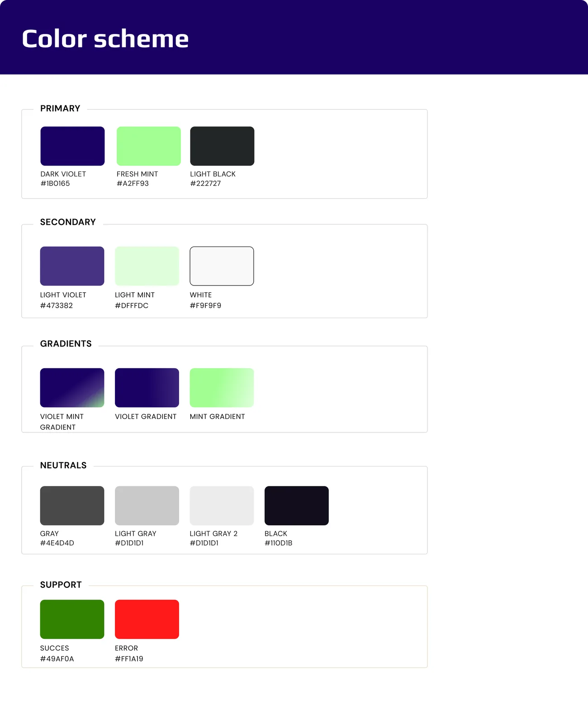Click the hex code "#49AF0A"
Viewport: 588px width, 704px height.
click(57, 659)
